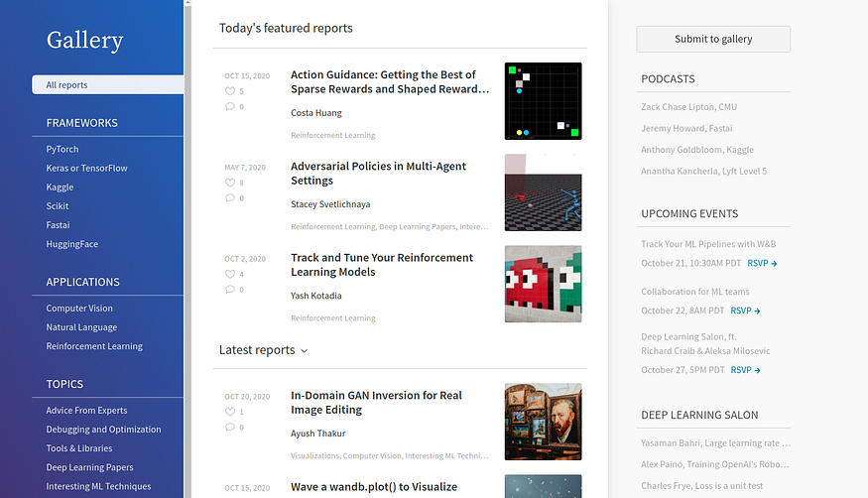Open Natural Language application category
The image size is (868, 498).
click(x=81, y=327)
